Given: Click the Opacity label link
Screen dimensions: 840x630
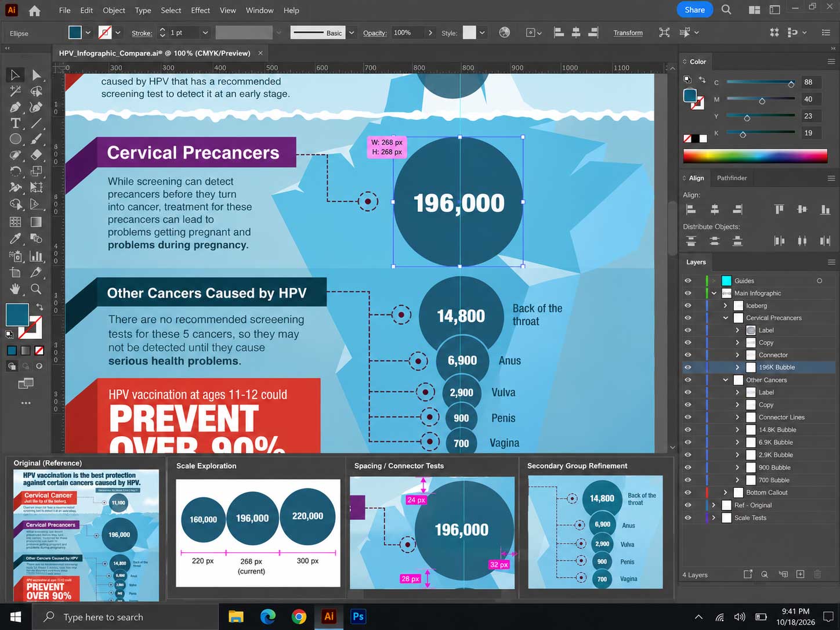Looking at the screenshot, I should [x=375, y=33].
